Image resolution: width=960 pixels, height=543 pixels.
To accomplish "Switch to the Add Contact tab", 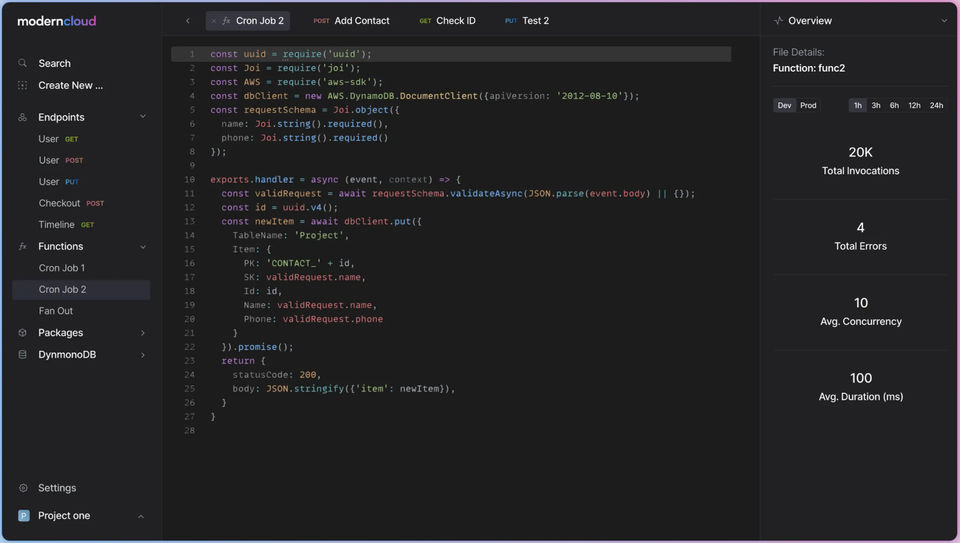I will pyautogui.click(x=351, y=21).
